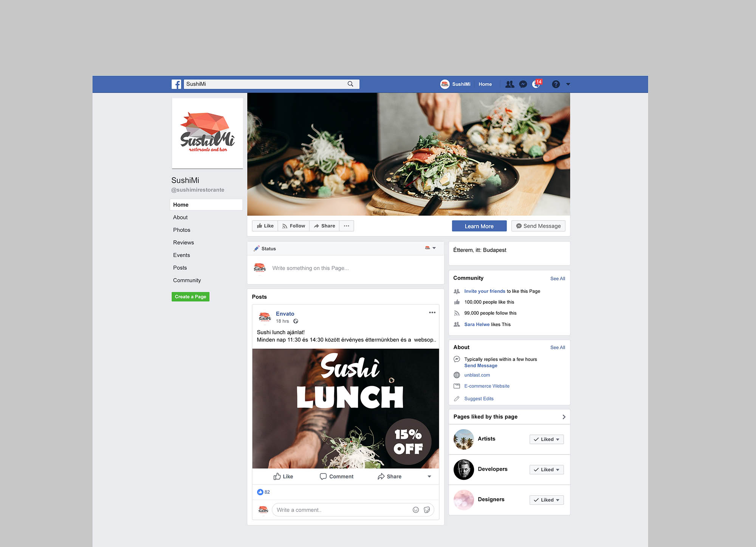Toggle Follow on the page

293,225
